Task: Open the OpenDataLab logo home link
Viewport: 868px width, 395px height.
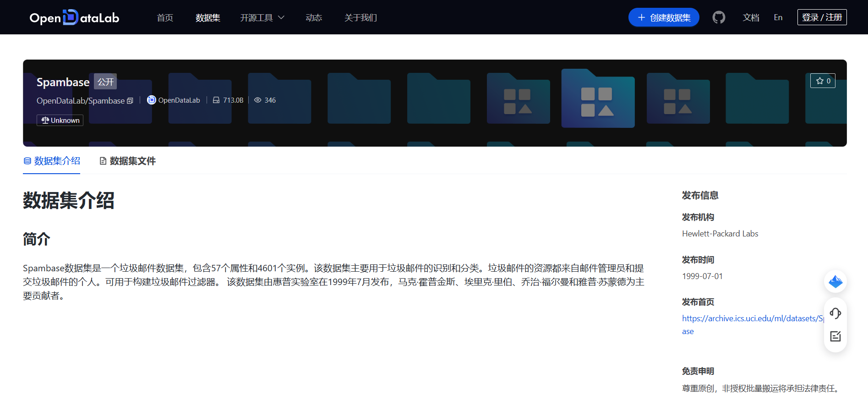Action: point(74,17)
